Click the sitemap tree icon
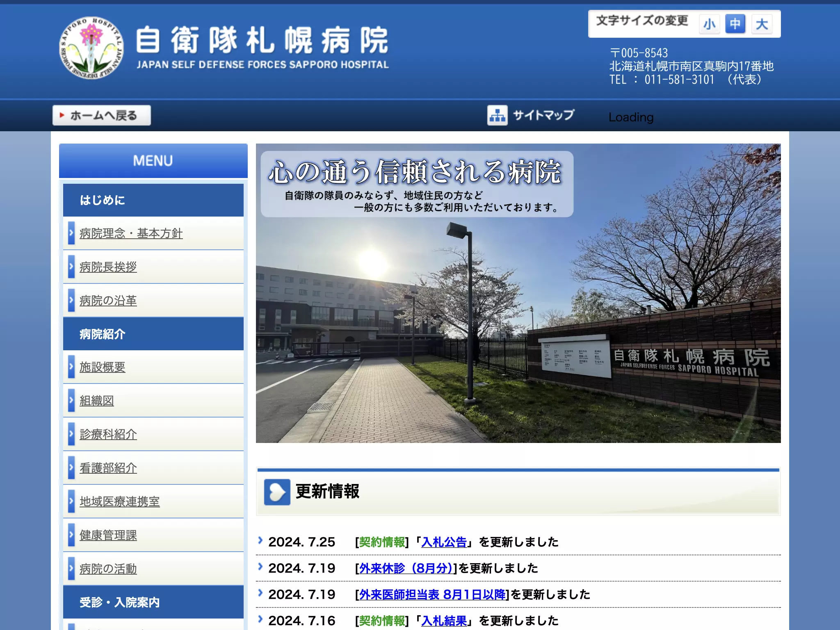840x630 pixels. [497, 115]
